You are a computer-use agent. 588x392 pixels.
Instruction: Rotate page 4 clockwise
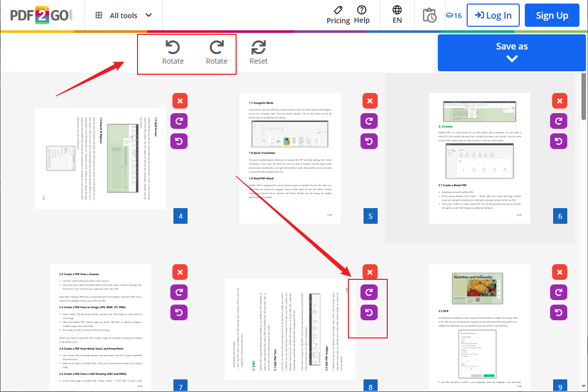click(179, 121)
